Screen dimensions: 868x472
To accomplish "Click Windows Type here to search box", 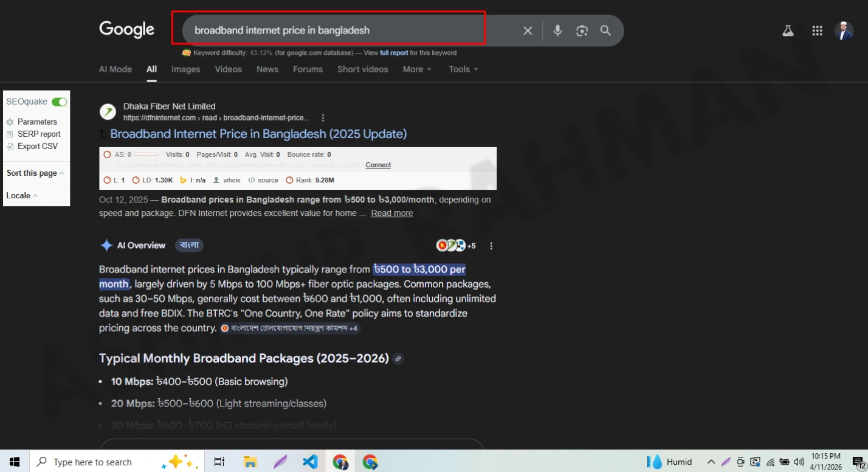I will click(117, 462).
